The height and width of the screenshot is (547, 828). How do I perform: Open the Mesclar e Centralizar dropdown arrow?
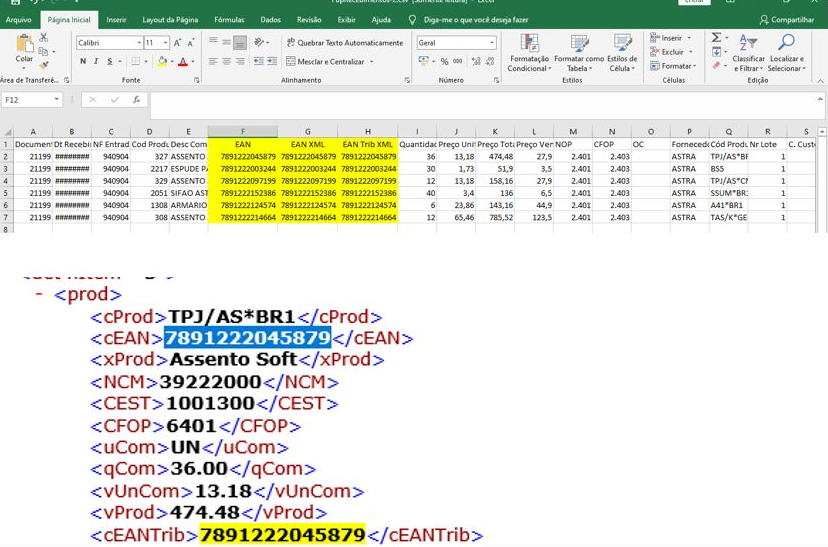[x=372, y=62]
